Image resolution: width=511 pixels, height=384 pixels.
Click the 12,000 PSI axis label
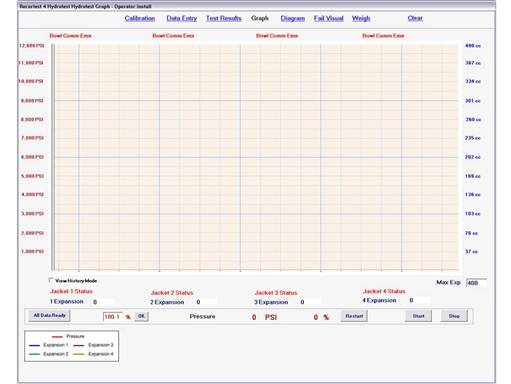tap(31, 45)
